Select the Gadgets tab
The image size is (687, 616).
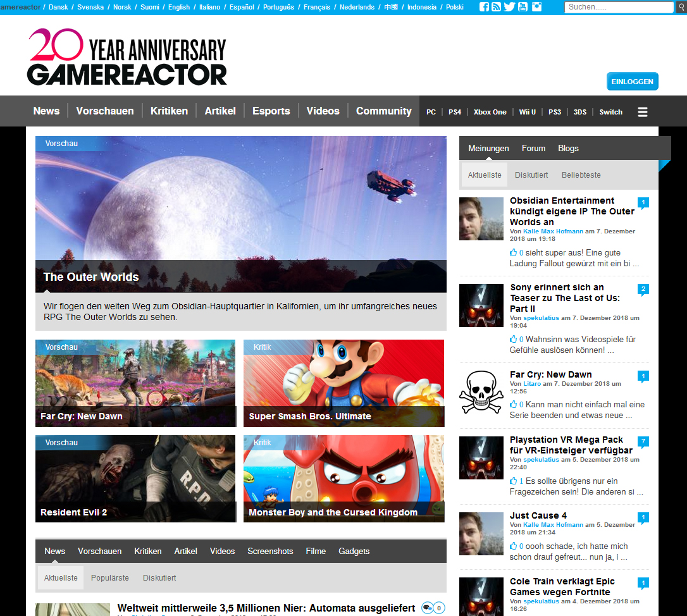tap(354, 551)
